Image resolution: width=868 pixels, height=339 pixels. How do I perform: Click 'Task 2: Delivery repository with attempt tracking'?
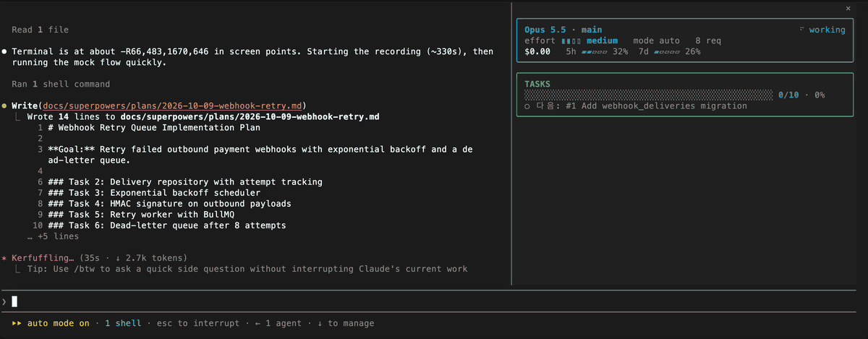tap(185, 182)
